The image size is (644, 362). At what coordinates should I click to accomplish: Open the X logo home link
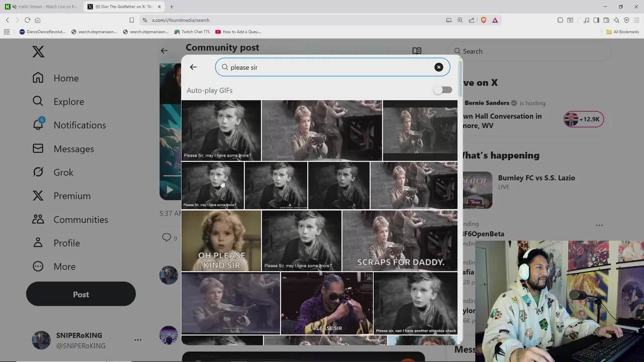pyautogui.click(x=38, y=51)
